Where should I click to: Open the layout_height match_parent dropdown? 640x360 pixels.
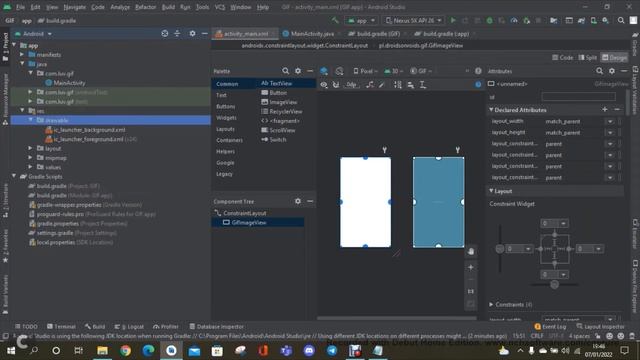tap(610, 132)
